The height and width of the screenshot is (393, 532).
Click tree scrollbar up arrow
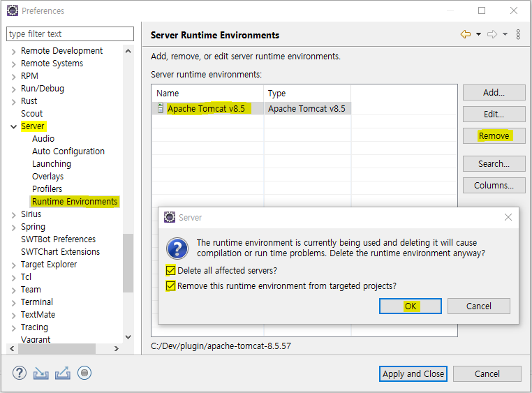coord(128,51)
